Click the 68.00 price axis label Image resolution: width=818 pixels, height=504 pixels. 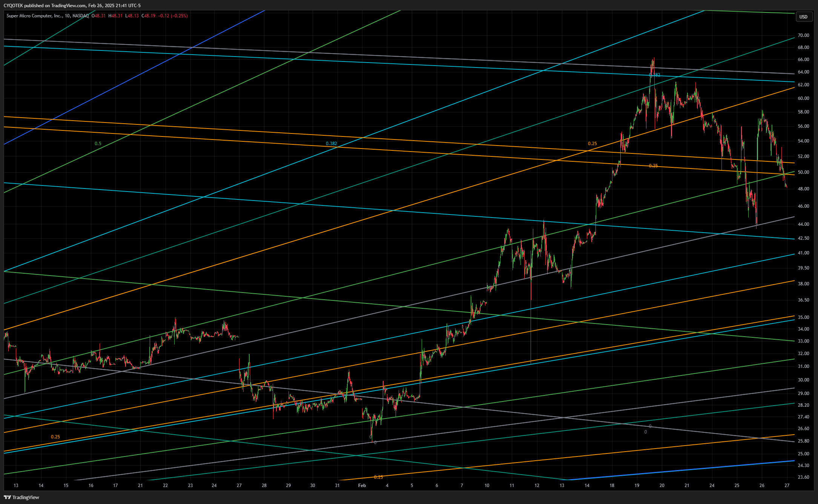tap(803, 47)
